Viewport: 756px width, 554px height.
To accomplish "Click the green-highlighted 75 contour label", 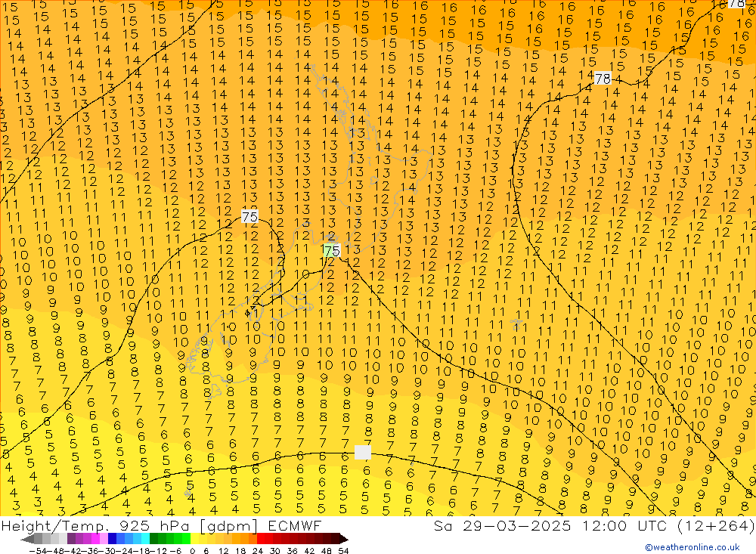I will (332, 251).
